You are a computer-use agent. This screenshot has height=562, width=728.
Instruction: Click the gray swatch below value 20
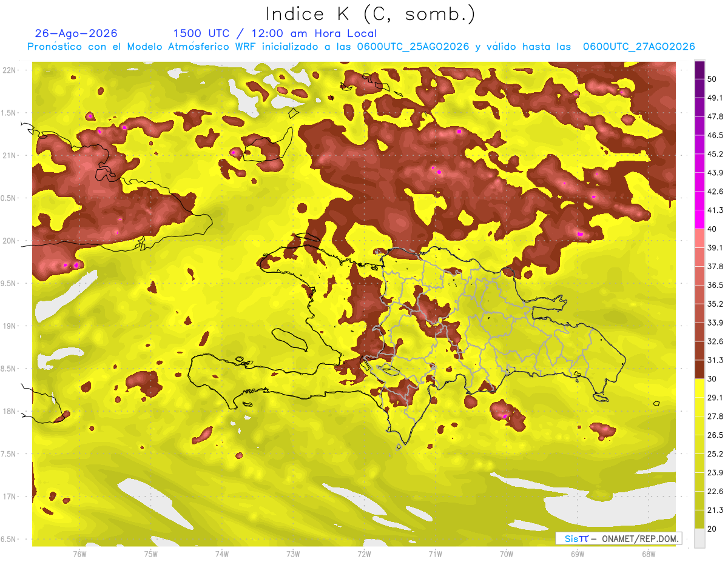point(699,538)
